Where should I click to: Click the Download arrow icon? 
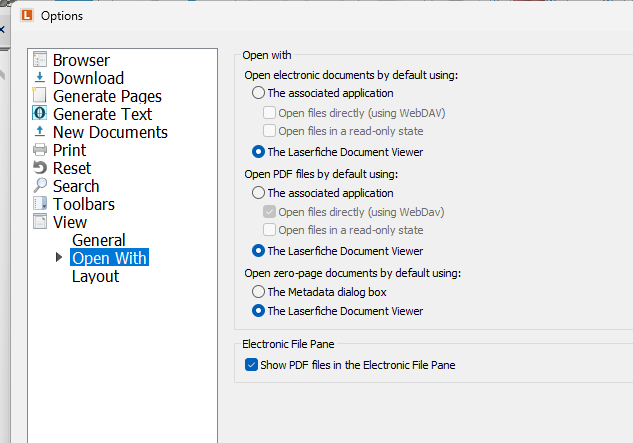[40, 77]
